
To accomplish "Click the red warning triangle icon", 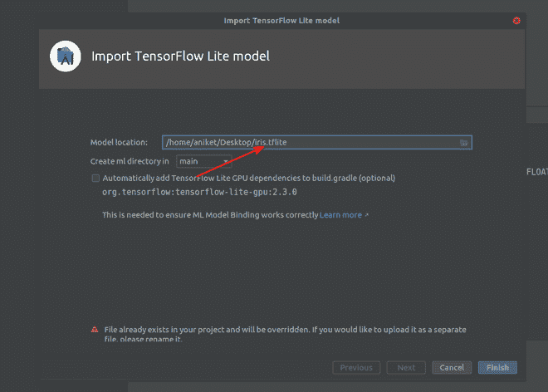I will click(95, 330).
